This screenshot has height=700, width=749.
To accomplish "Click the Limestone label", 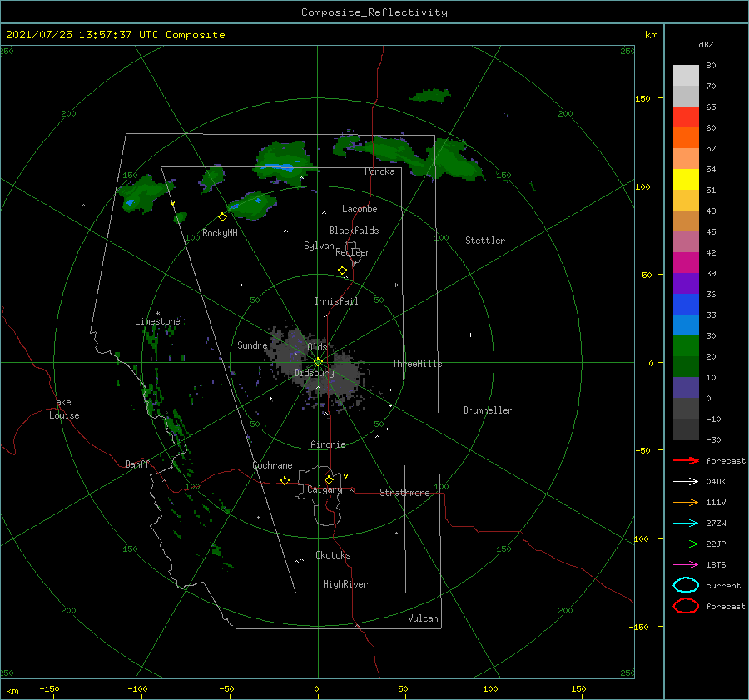I will (157, 321).
